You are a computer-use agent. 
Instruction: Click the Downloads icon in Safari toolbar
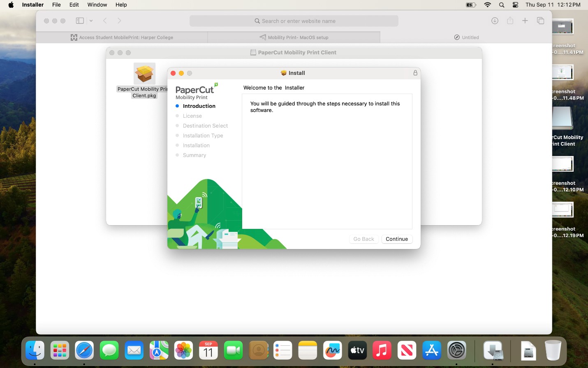[495, 21]
